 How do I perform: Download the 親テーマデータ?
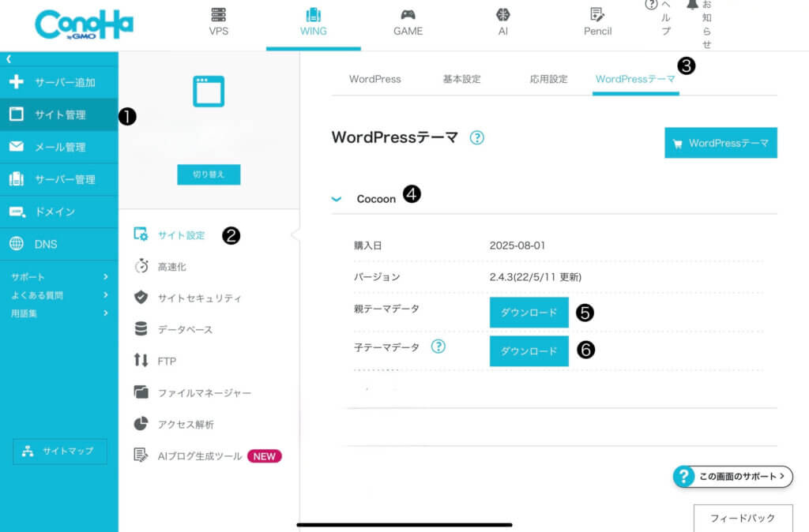[x=529, y=313]
